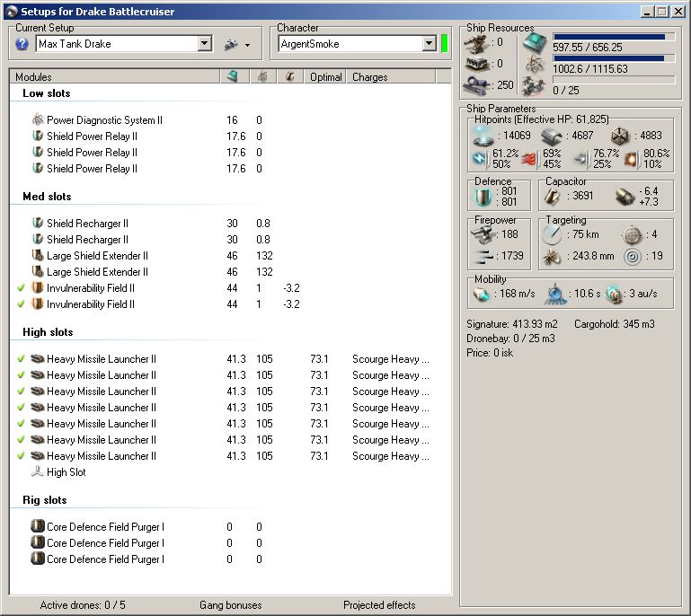Open the Current Setup dropdown (Max Tank Drake)

pyautogui.click(x=205, y=44)
